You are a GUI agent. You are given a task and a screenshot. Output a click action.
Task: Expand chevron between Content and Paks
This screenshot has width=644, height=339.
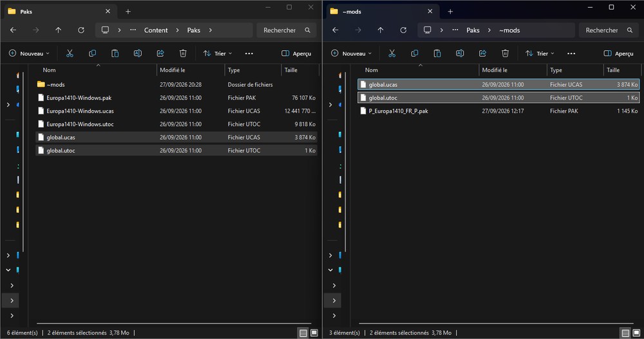[177, 30]
